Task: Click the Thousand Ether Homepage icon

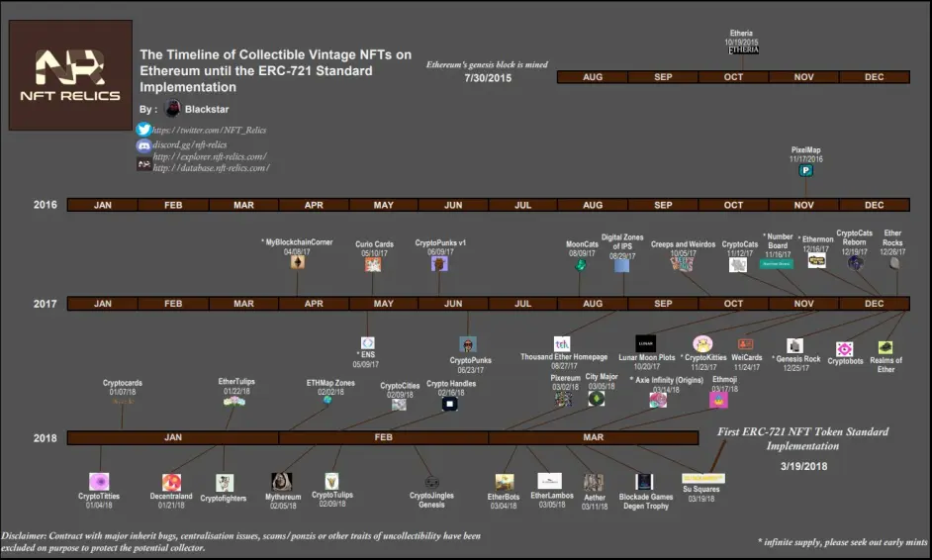Action: (x=562, y=344)
